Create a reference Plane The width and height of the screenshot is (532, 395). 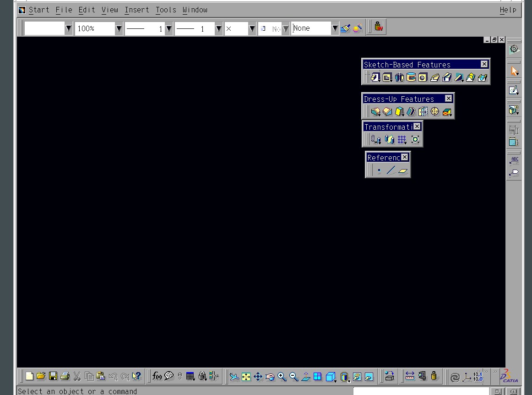pos(403,170)
